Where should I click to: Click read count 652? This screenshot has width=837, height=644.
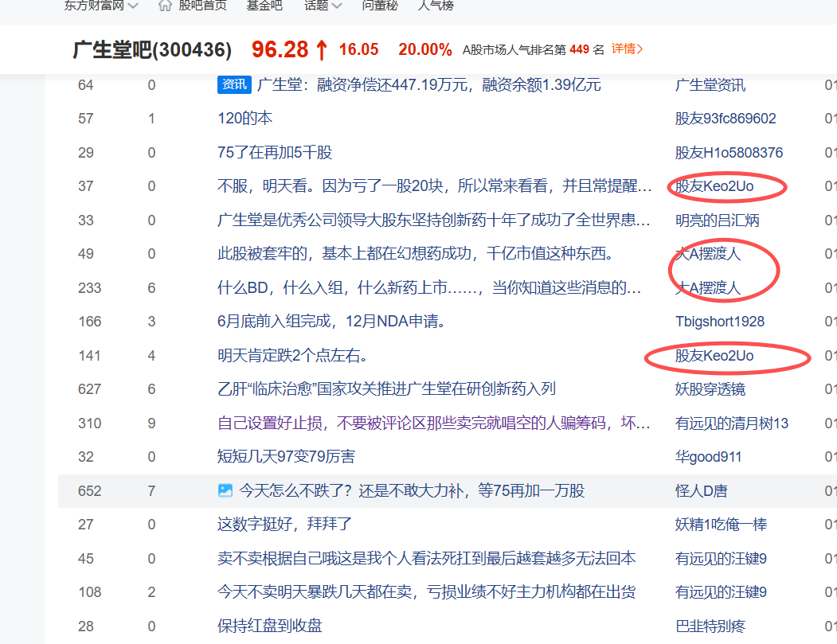click(89, 490)
